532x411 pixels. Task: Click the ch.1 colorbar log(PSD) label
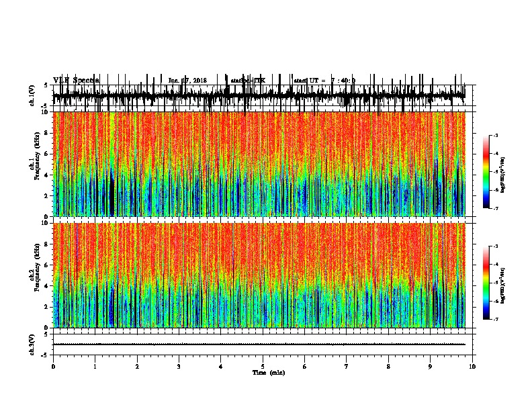pyautogui.click(x=502, y=175)
